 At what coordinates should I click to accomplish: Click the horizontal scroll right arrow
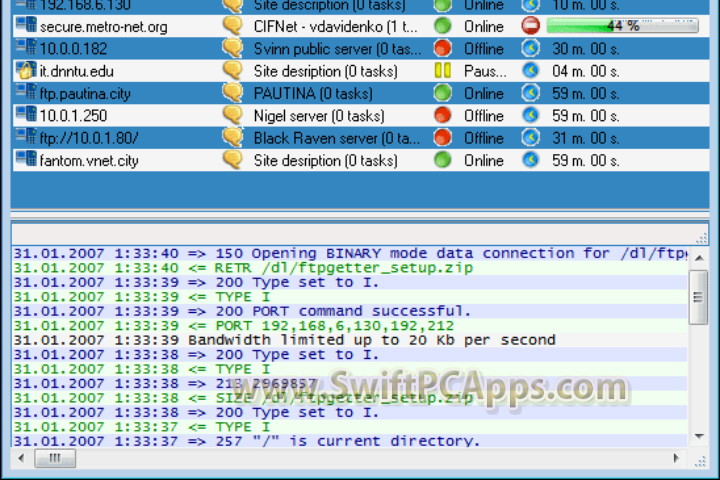click(x=676, y=458)
